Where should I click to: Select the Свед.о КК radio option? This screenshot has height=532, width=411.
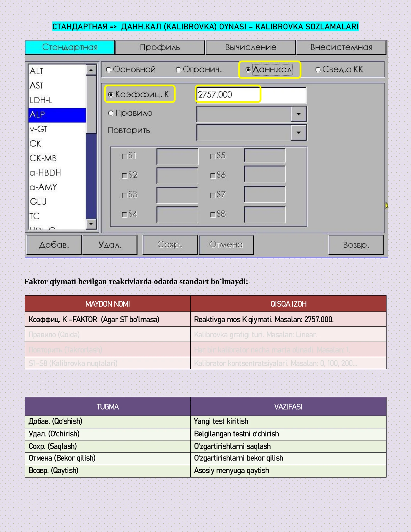coord(318,70)
